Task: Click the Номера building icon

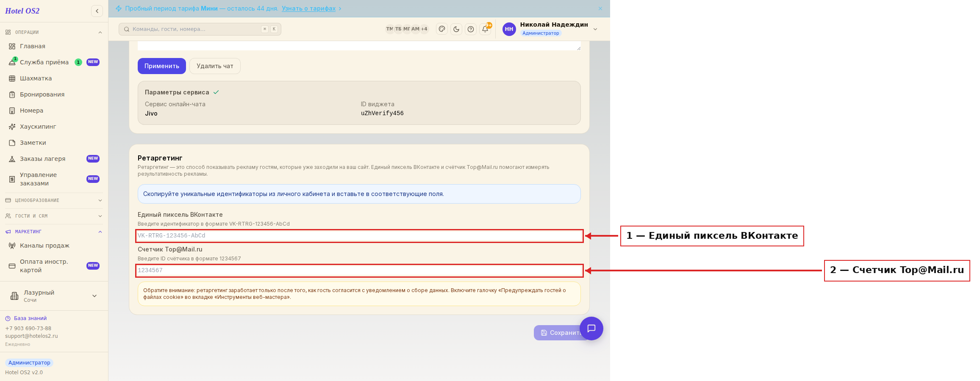Action: click(12, 110)
